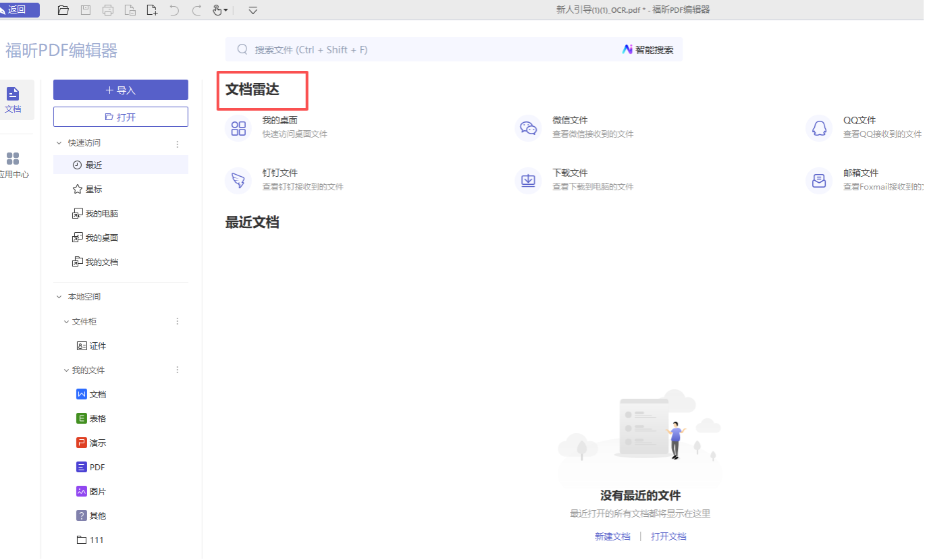The width and height of the screenshot is (925, 560).
Task: Select 星标 starred items
Action: [x=93, y=190]
